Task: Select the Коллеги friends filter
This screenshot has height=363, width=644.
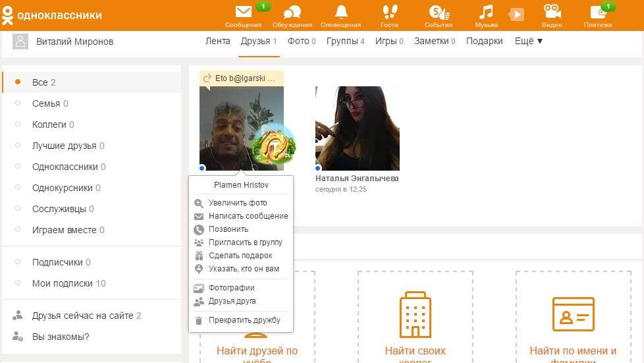Action: click(49, 125)
